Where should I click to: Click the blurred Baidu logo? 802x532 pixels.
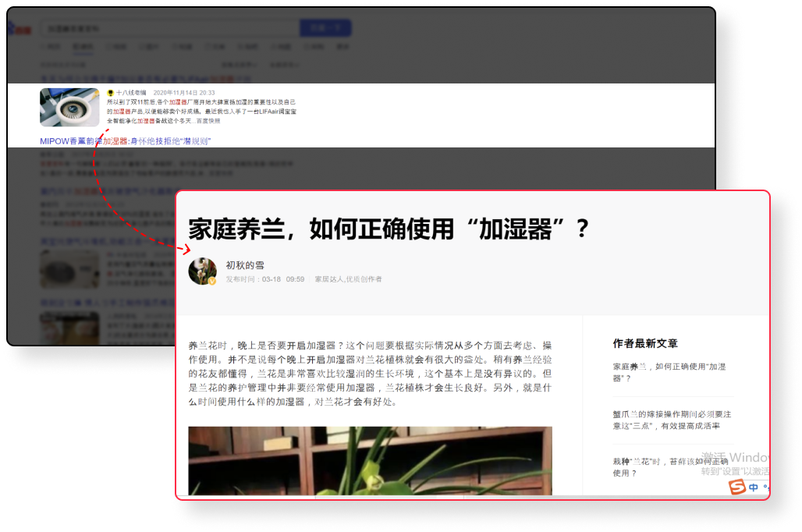20,28
